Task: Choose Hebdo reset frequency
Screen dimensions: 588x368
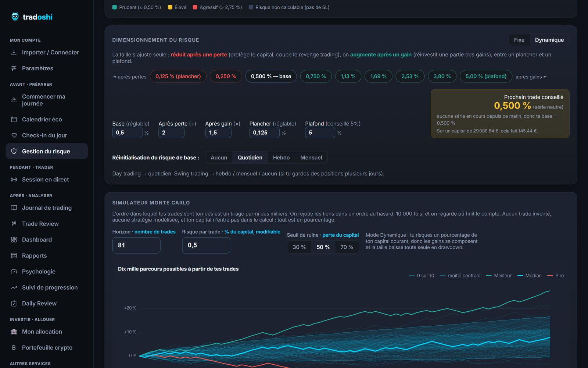Action: click(x=281, y=158)
